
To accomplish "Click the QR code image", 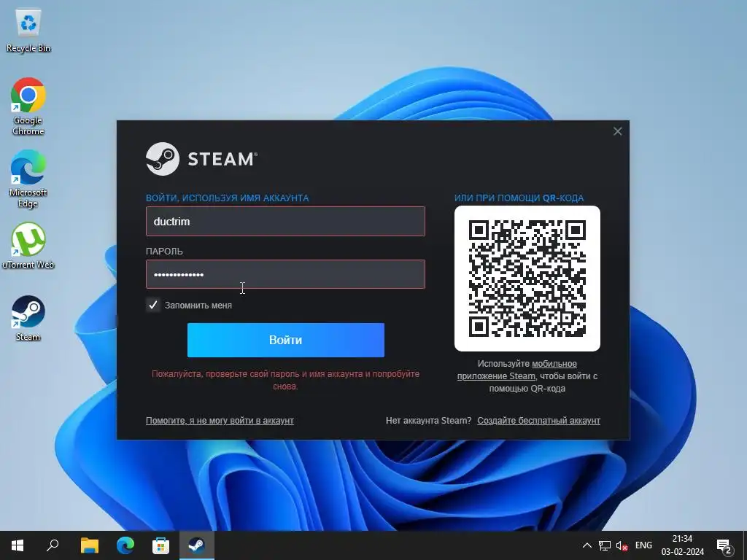I will [527, 279].
